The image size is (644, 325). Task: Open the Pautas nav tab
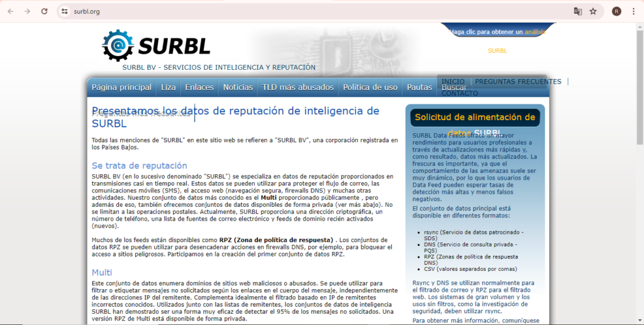(x=419, y=87)
